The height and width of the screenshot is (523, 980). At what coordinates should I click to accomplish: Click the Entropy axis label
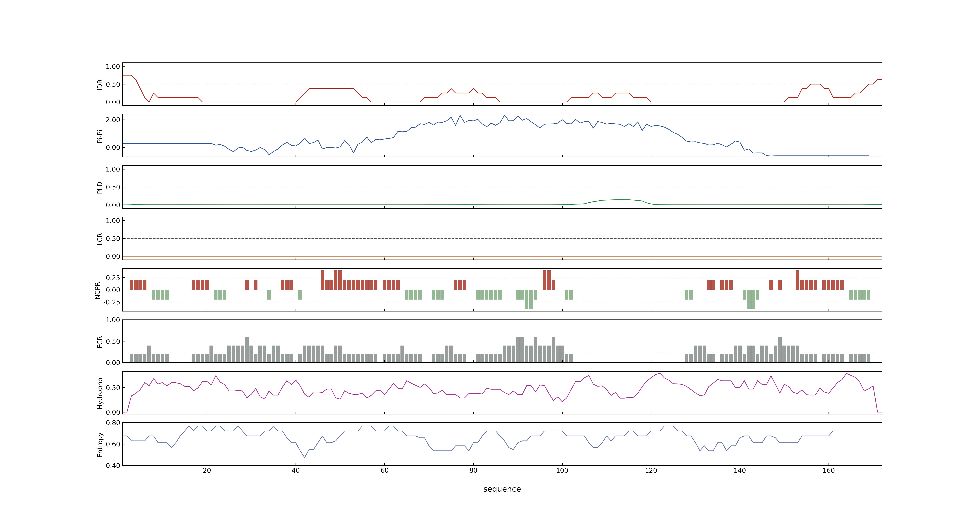100,444
